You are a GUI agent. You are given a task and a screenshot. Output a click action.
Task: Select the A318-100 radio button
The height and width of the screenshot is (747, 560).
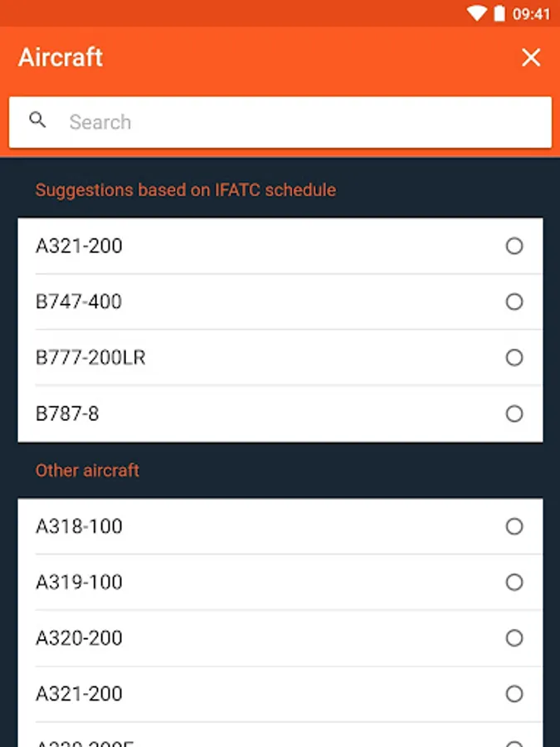(x=514, y=526)
